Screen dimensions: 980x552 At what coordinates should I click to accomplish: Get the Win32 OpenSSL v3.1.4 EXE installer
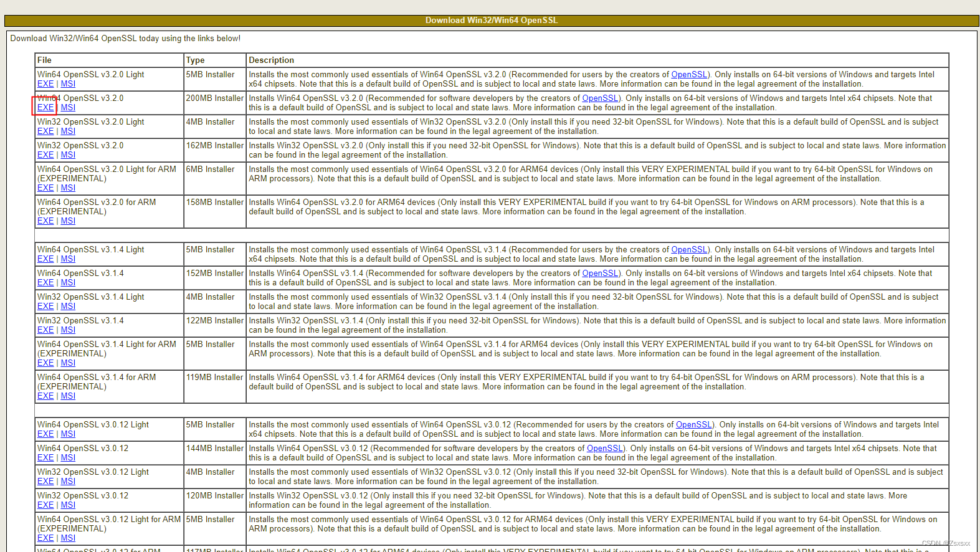coord(45,330)
